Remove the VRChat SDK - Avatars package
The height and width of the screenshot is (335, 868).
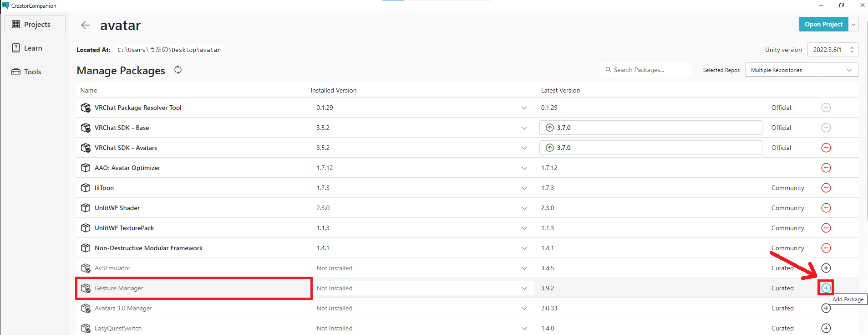pos(826,148)
